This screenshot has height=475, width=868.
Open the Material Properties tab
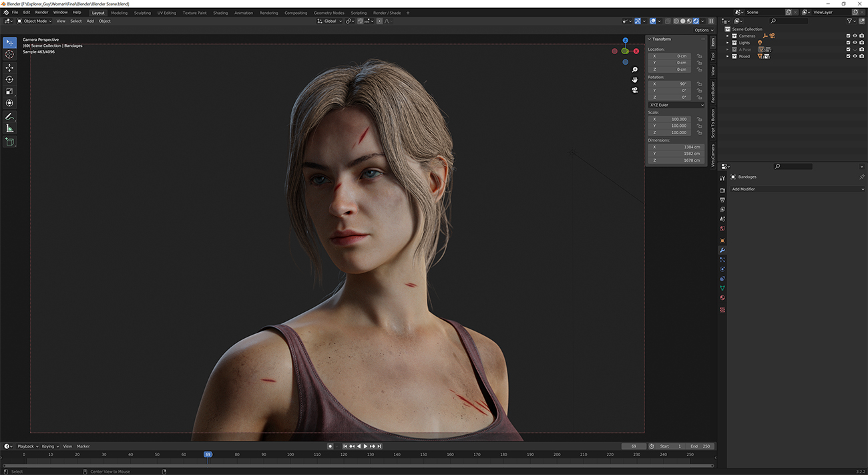(722, 296)
